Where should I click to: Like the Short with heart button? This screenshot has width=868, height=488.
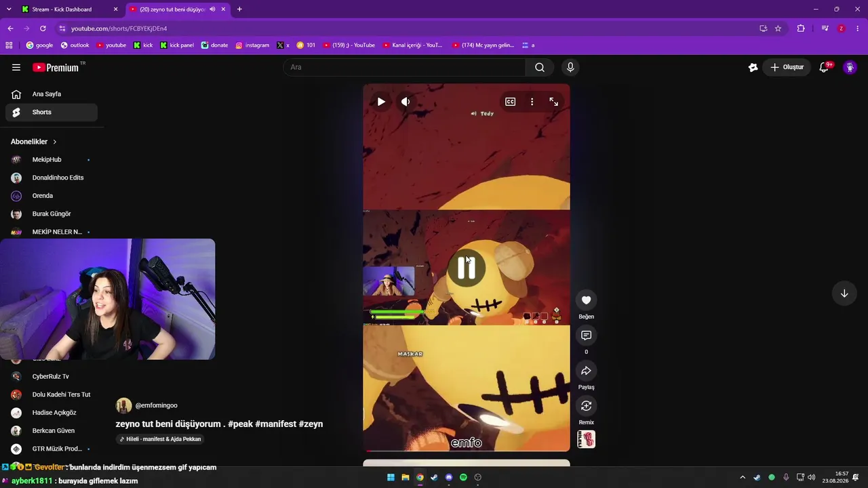(587, 300)
